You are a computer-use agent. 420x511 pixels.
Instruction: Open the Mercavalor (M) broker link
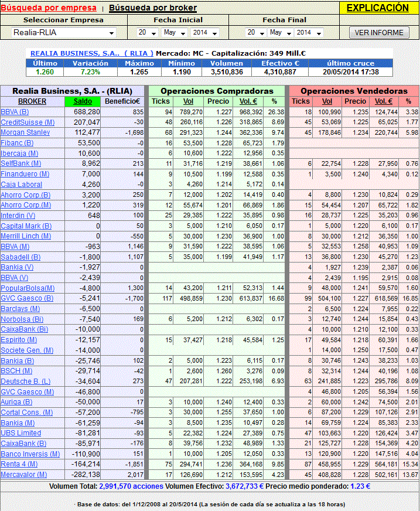point(23,475)
